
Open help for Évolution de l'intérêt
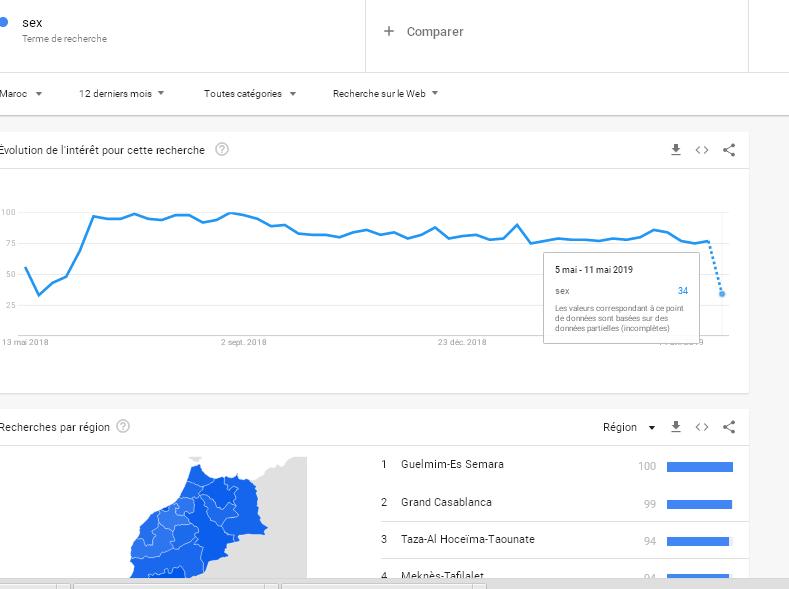click(222, 149)
